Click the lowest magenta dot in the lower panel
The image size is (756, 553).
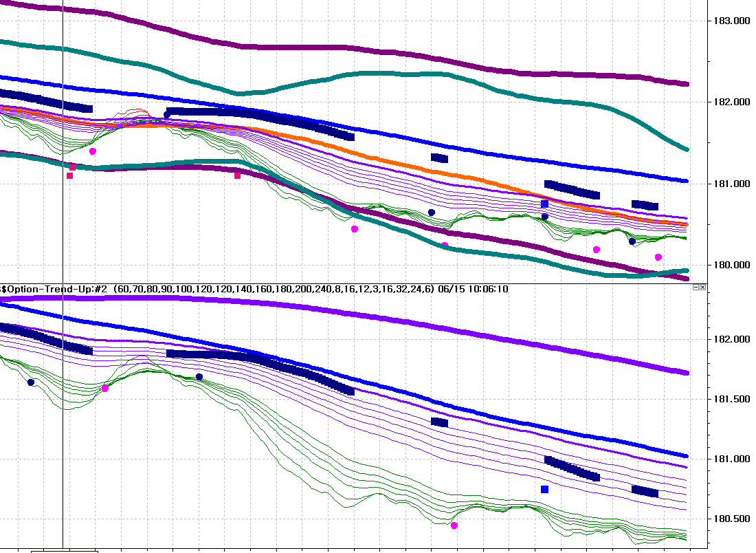[x=454, y=525]
